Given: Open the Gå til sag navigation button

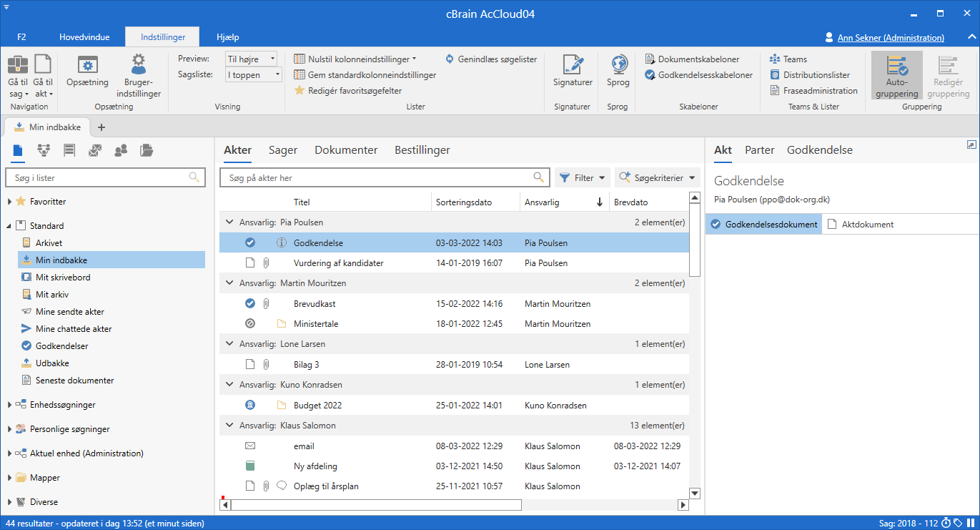Looking at the screenshot, I should (18, 76).
